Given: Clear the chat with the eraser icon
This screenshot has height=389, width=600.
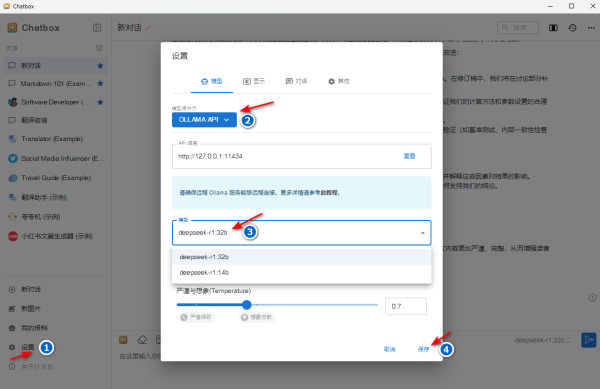Looking at the screenshot, I should pyautogui.click(x=142, y=340).
